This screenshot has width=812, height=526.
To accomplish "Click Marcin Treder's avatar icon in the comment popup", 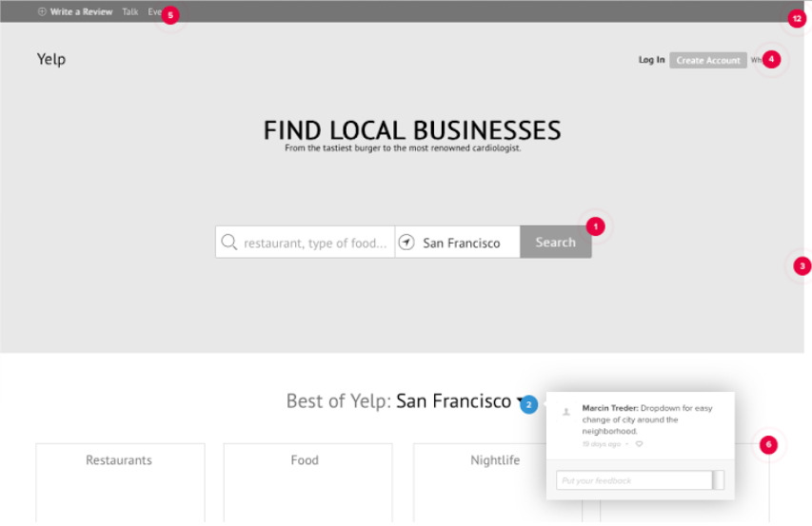I will point(566,412).
